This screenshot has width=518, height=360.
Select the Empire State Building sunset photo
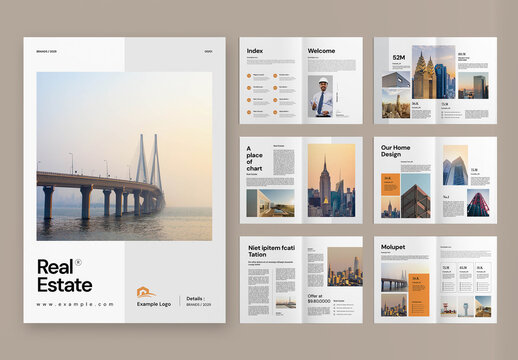click(331, 180)
